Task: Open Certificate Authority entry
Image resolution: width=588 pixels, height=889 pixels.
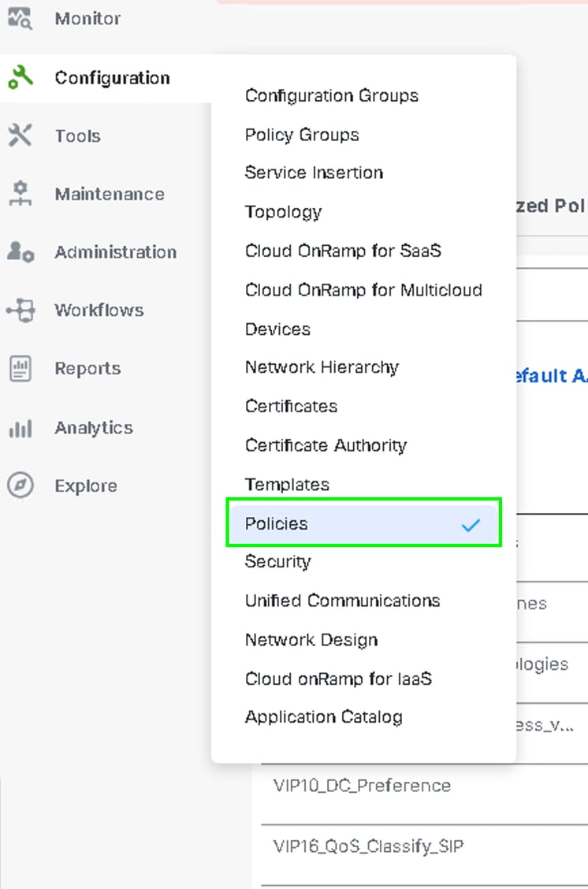Action: coord(326,445)
